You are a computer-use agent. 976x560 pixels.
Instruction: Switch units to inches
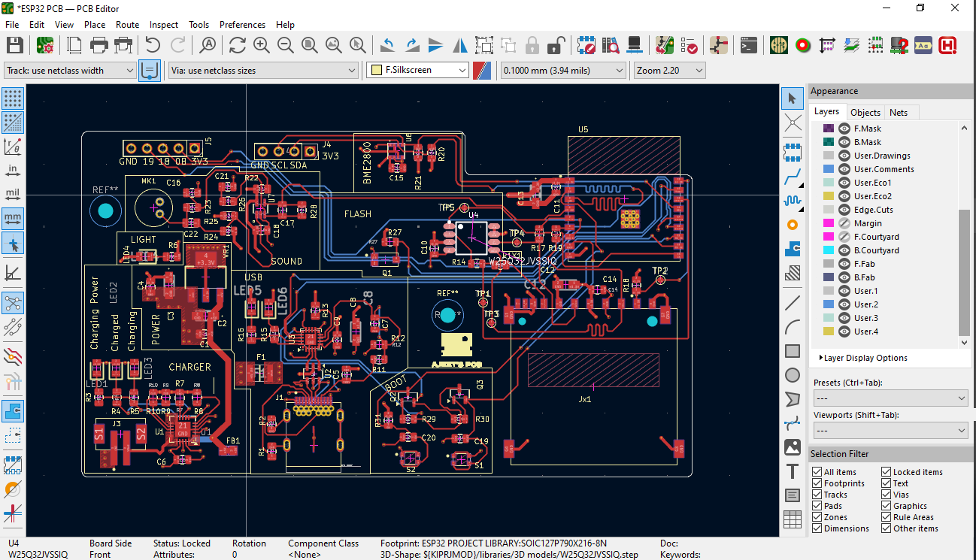[x=13, y=171]
